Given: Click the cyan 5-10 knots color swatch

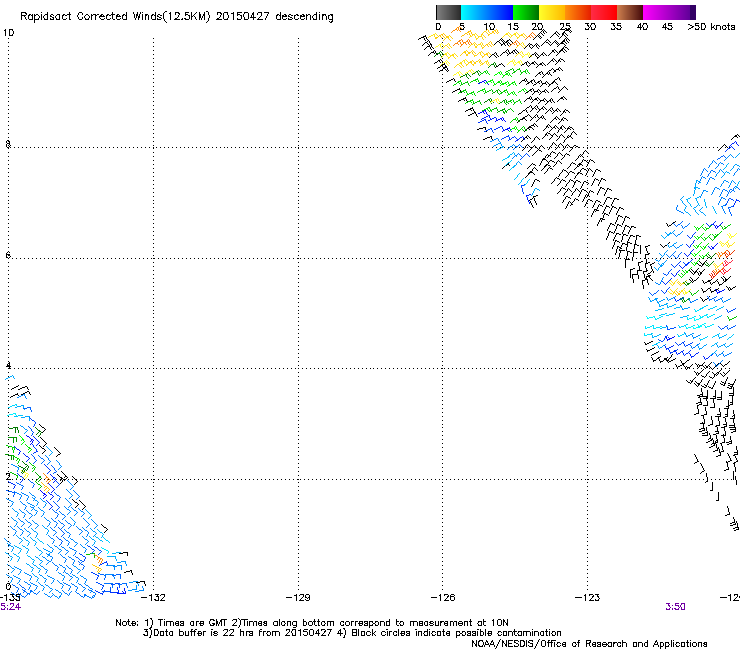Looking at the screenshot, I should coord(474,12).
